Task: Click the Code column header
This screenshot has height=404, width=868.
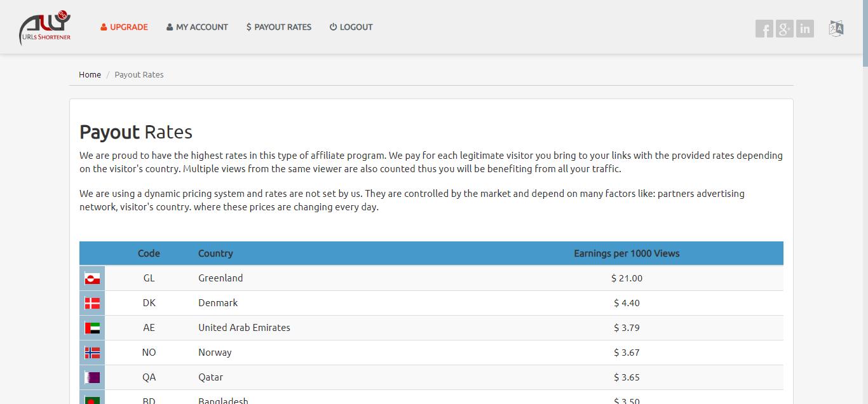Action: (149, 253)
